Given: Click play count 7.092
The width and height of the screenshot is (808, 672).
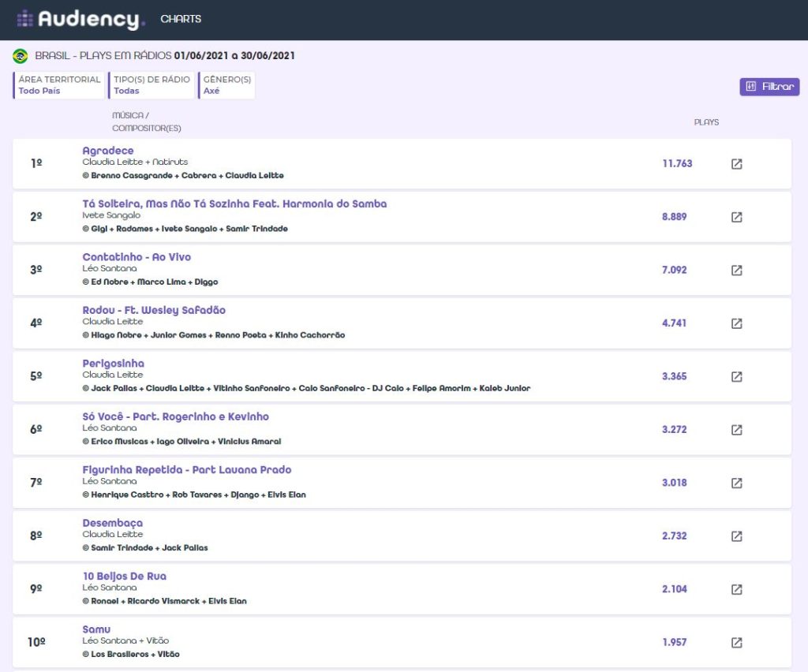Looking at the screenshot, I should click(674, 270).
